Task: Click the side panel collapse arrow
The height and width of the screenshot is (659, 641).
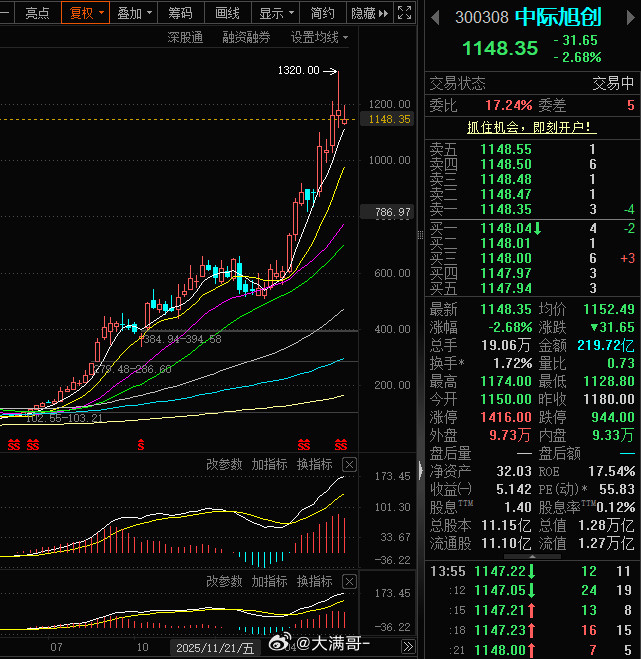Action: click(421, 470)
